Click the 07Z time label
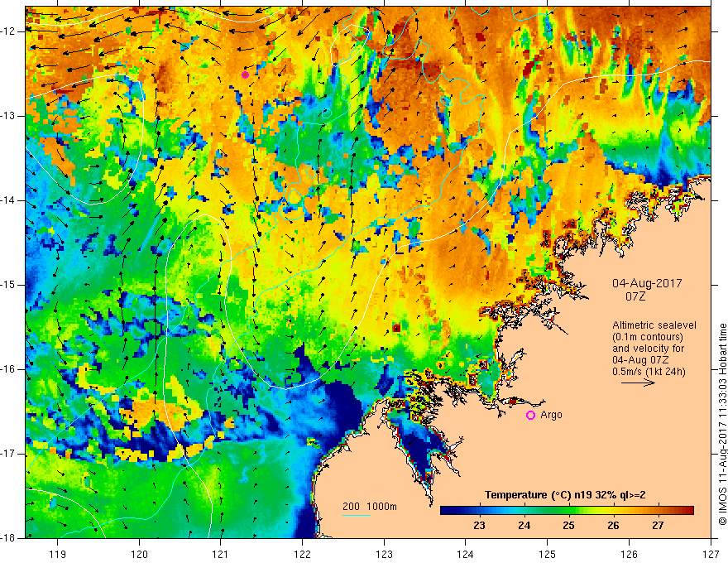 [x=635, y=296]
